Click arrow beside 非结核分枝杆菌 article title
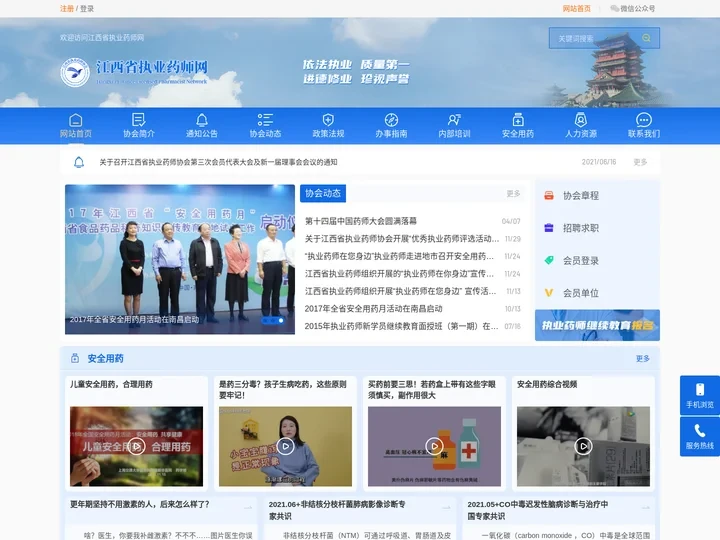 click(446, 508)
